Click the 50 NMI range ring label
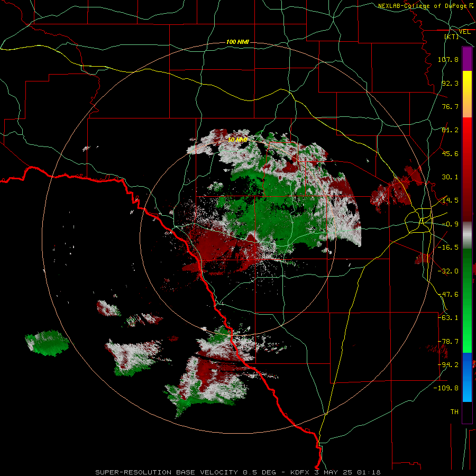The height and width of the screenshot is (476, 476). pos(237,140)
